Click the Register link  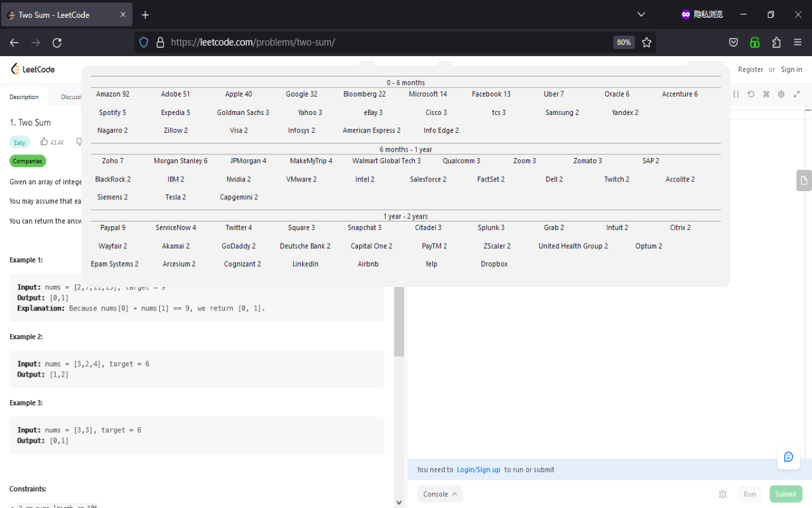[x=750, y=70]
